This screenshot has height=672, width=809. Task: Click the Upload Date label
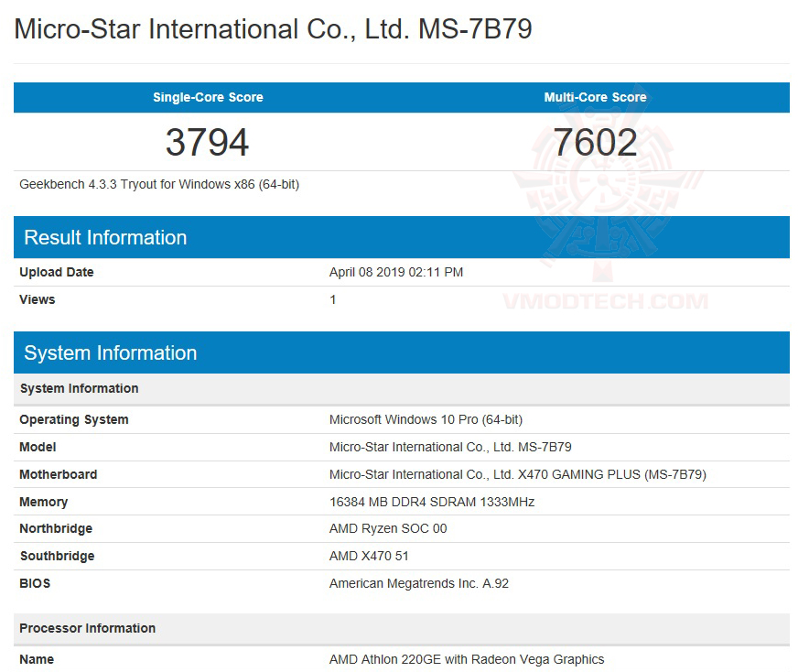pos(56,272)
